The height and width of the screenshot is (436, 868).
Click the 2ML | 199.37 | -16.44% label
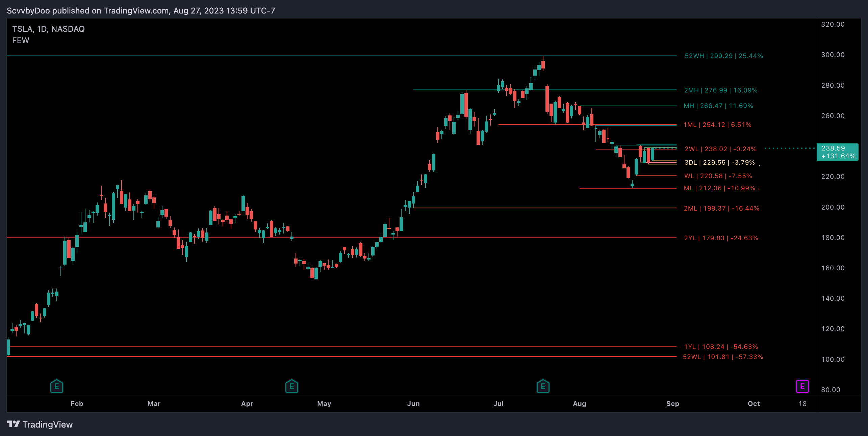pyautogui.click(x=721, y=209)
